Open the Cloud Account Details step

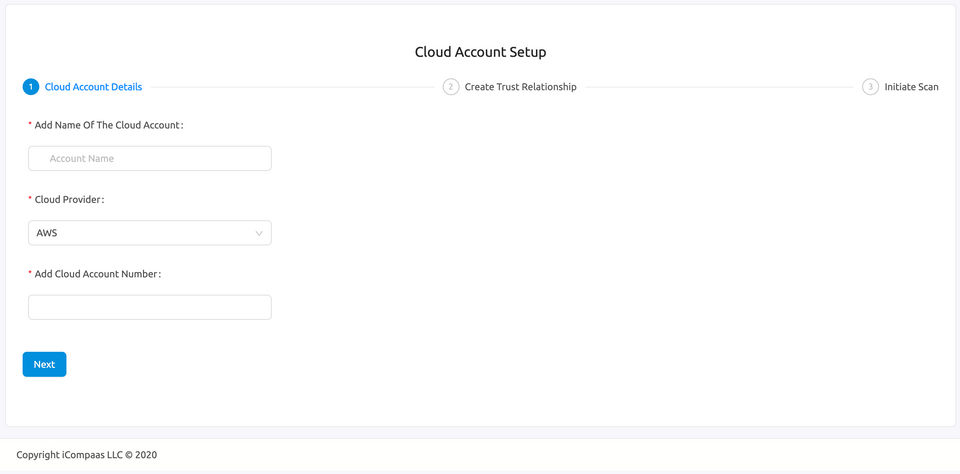(x=93, y=87)
